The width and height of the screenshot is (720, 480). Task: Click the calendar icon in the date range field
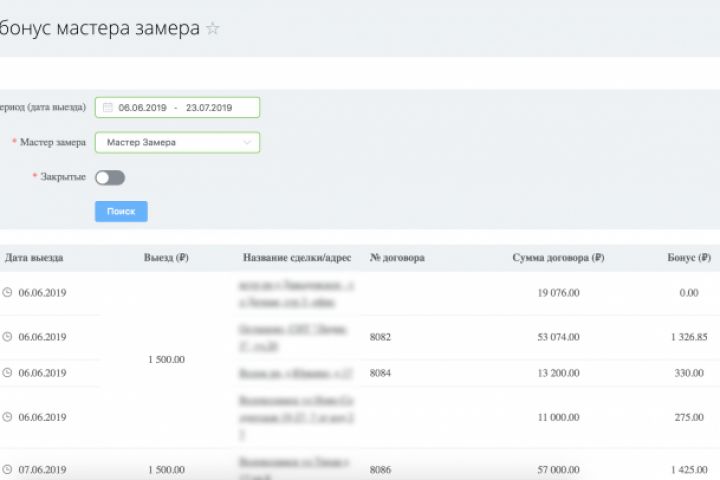coord(106,107)
